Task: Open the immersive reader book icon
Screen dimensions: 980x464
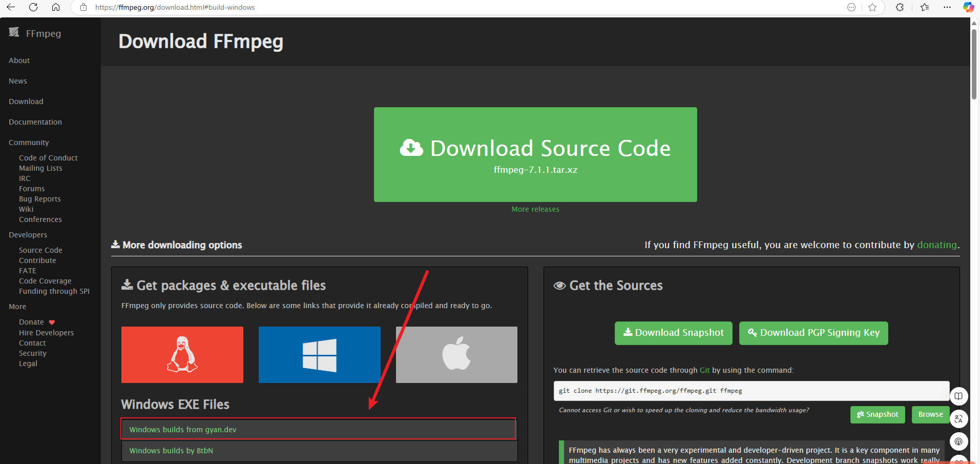Action: point(958,396)
